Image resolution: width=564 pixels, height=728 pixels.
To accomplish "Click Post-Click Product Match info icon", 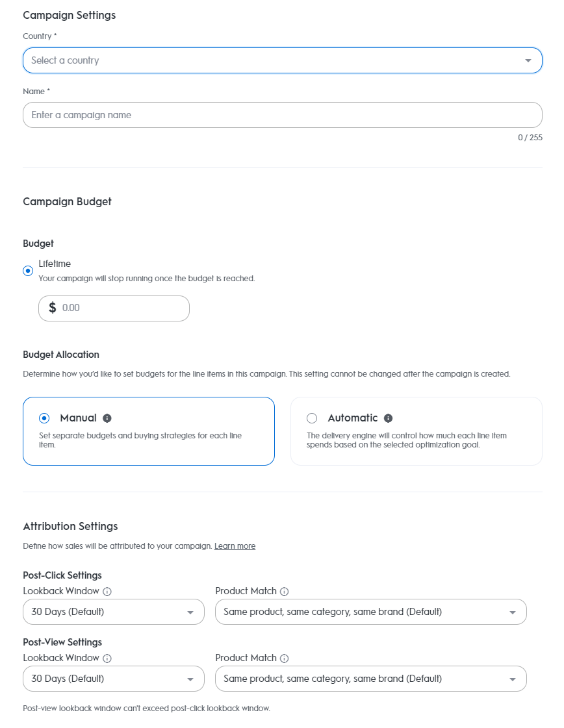I will [x=285, y=592].
